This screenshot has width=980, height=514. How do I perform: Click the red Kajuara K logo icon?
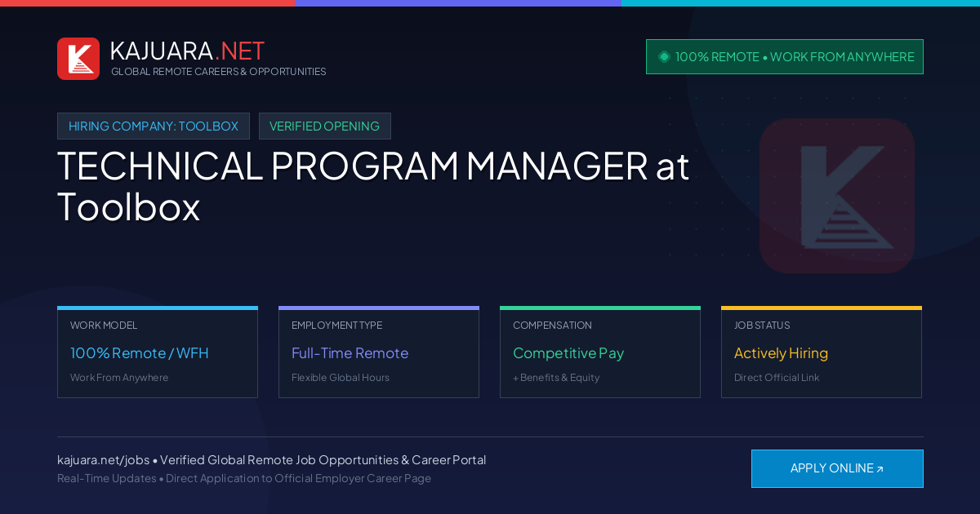click(x=78, y=59)
